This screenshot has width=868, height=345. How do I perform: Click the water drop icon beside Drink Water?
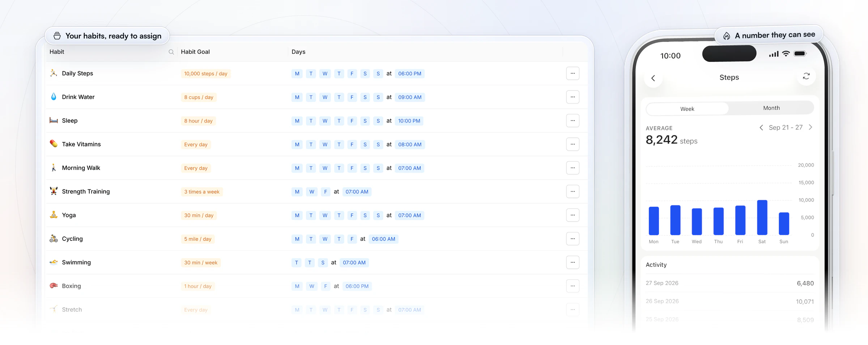tap(54, 97)
